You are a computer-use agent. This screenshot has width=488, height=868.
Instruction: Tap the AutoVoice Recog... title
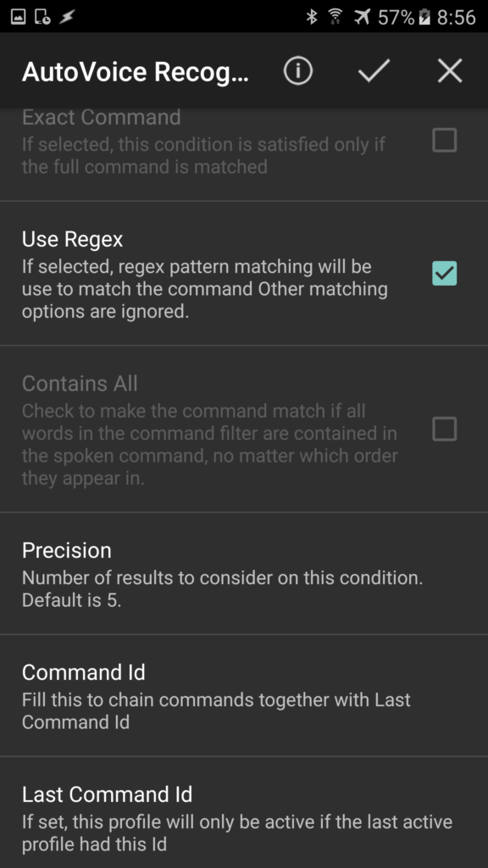pyautogui.click(x=136, y=72)
